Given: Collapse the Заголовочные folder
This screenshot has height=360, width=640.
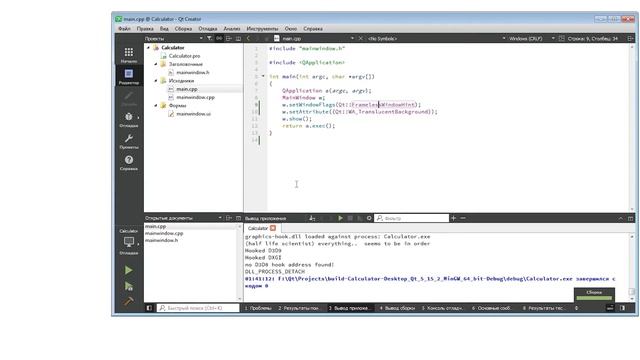Looking at the screenshot, I should 156,64.
